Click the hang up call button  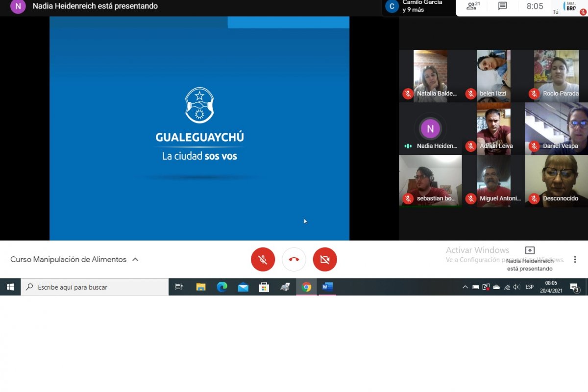point(294,260)
